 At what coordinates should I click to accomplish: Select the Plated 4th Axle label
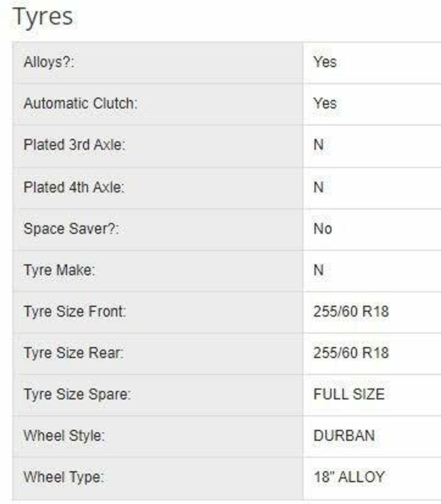tap(74, 187)
